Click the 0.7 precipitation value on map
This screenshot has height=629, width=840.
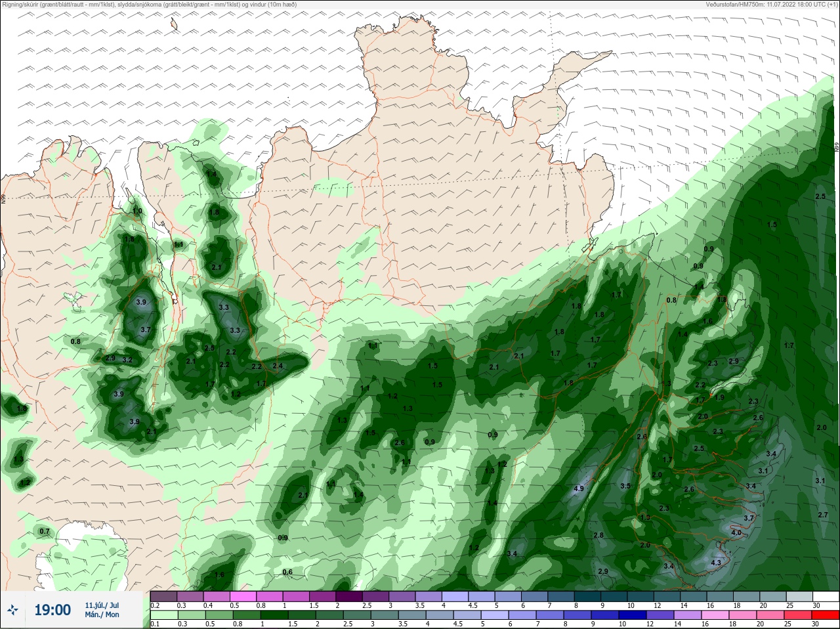click(45, 531)
